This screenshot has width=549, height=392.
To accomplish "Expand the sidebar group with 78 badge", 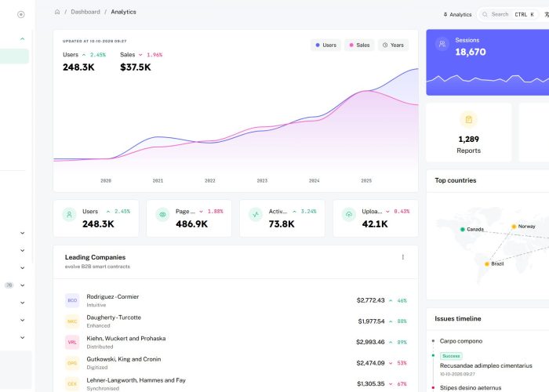I will pos(23,285).
